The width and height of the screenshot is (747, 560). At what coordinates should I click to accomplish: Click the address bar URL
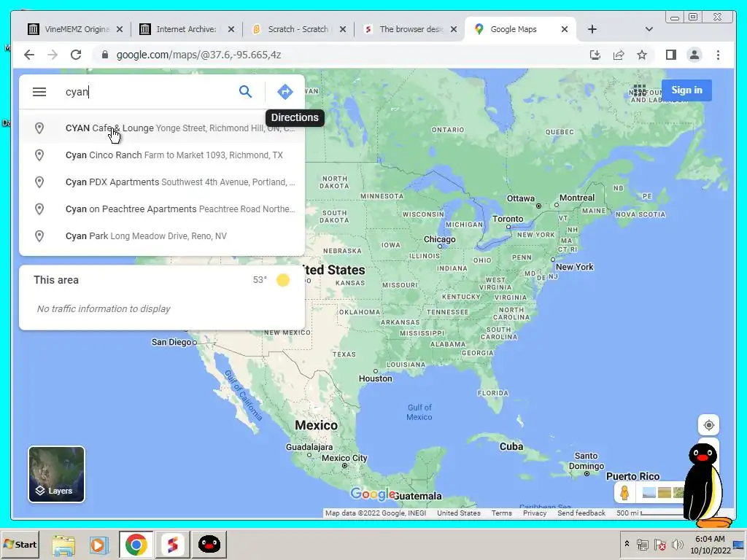(x=198, y=55)
